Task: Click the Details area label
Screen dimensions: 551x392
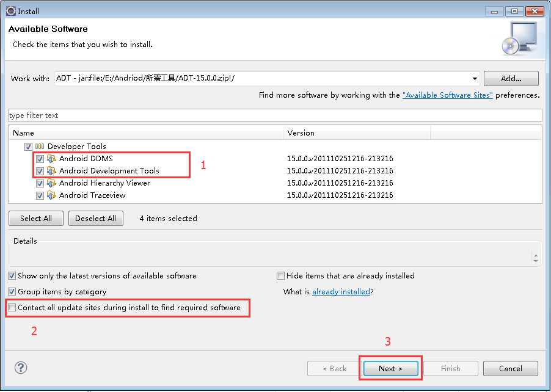Action: [25, 241]
